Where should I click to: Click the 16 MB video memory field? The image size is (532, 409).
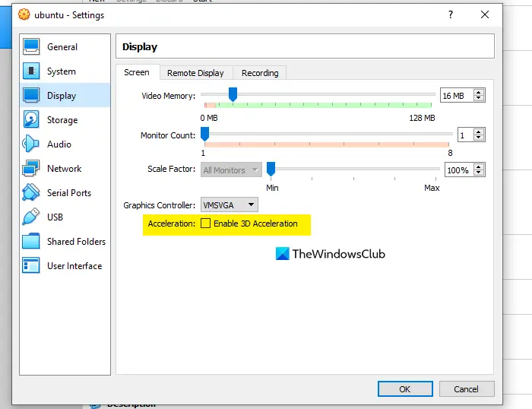[x=457, y=95]
